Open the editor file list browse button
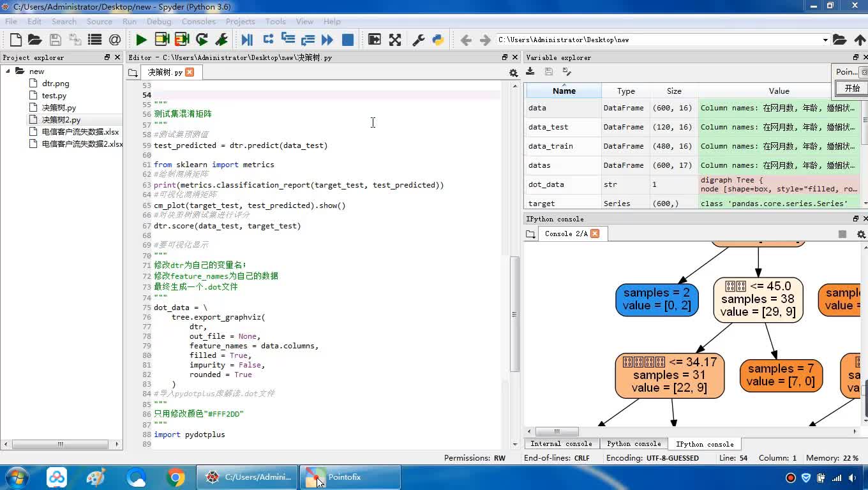868x490 pixels. click(133, 73)
